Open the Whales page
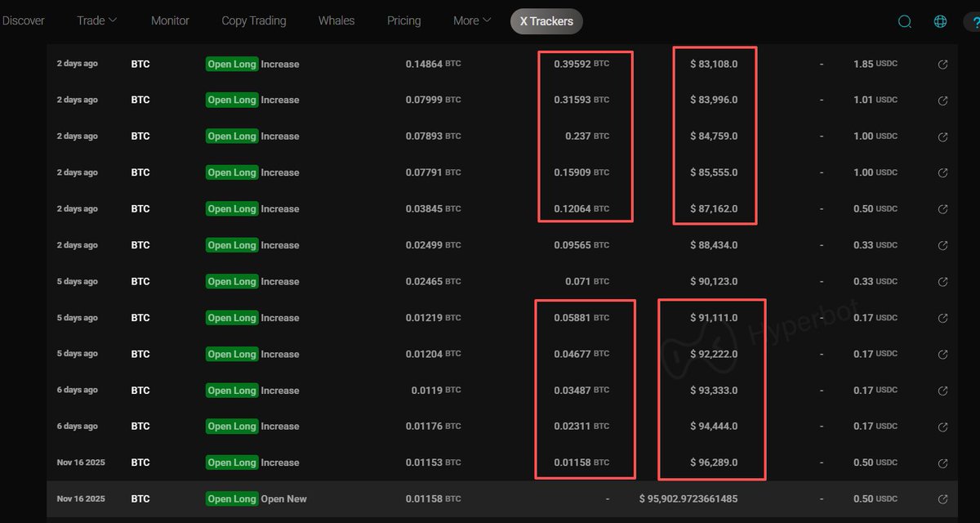Viewport: 980px width, 523px height. tap(336, 20)
